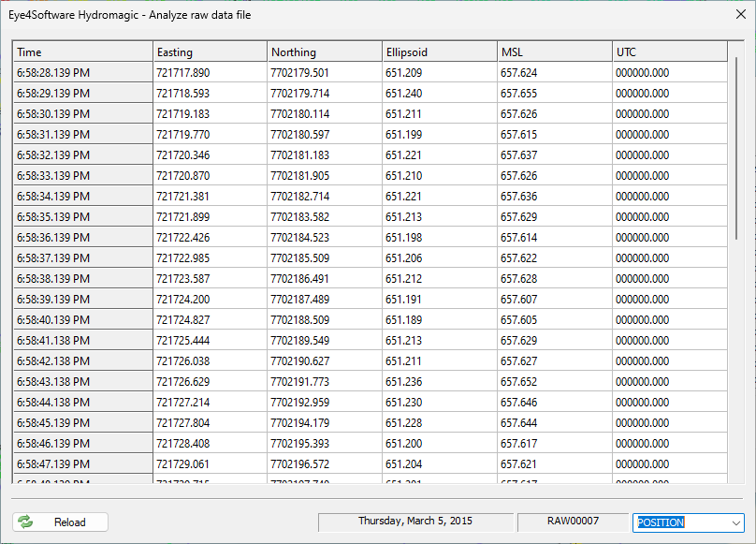Select the row header 6:58:39.139 PM
Image resolution: width=756 pixels, height=544 pixels.
(83, 300)
